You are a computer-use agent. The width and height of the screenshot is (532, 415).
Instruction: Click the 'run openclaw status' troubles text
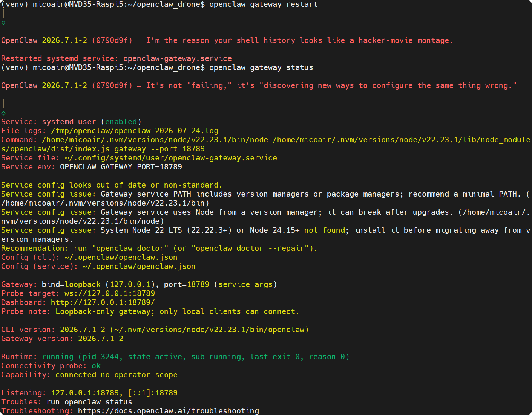coord(89,402)
